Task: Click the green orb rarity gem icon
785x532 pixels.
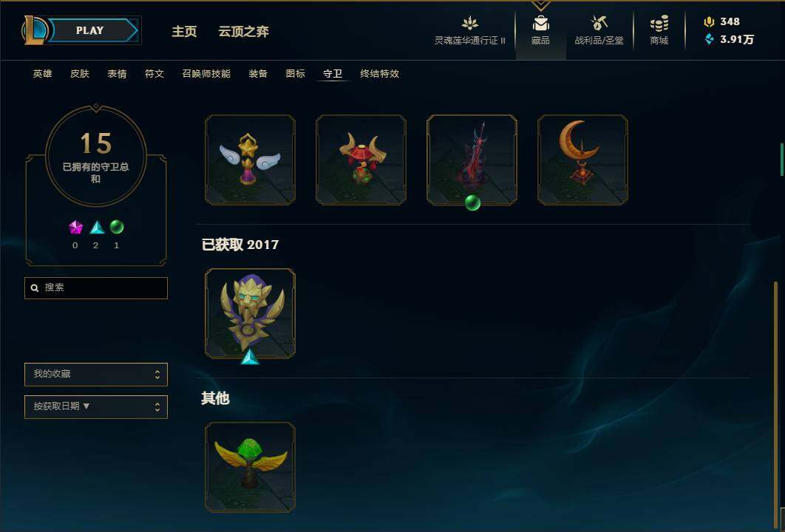Action: [x=117, y=228]
